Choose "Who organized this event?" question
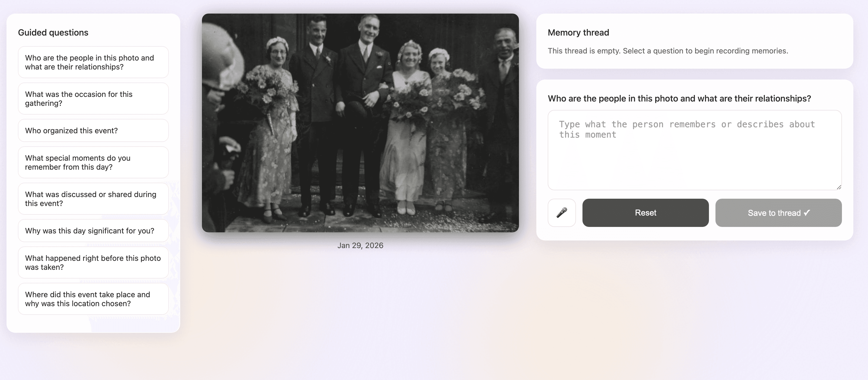Viewport: 868px width, 380px height. click(x=93, y=130)
